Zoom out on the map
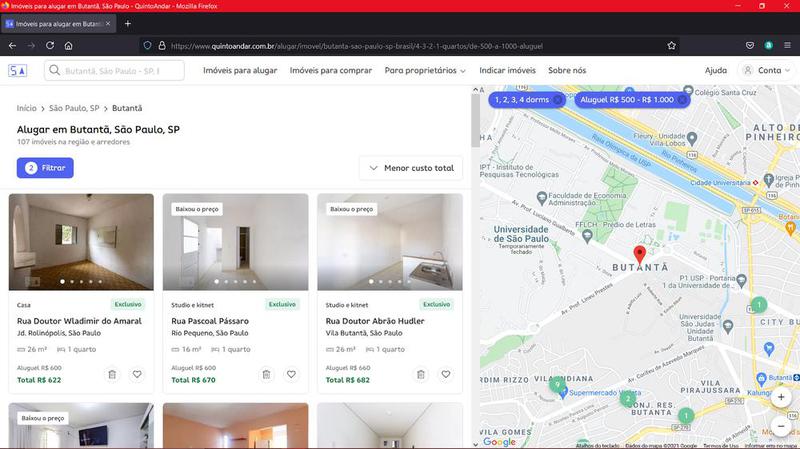Viewport: 800px width, 449px height. click(781, 425)
